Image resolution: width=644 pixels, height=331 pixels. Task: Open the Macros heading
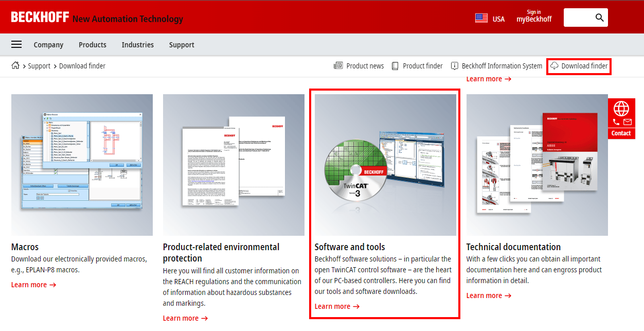point(25,247)
